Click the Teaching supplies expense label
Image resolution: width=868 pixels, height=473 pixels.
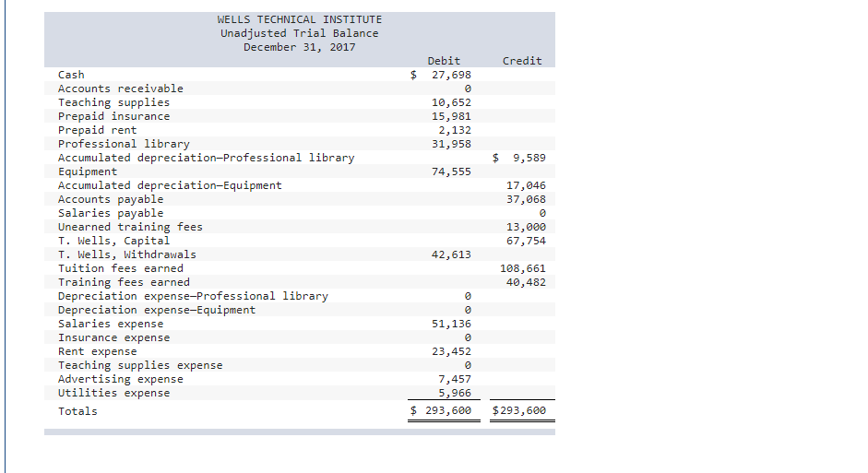(140, 365)
